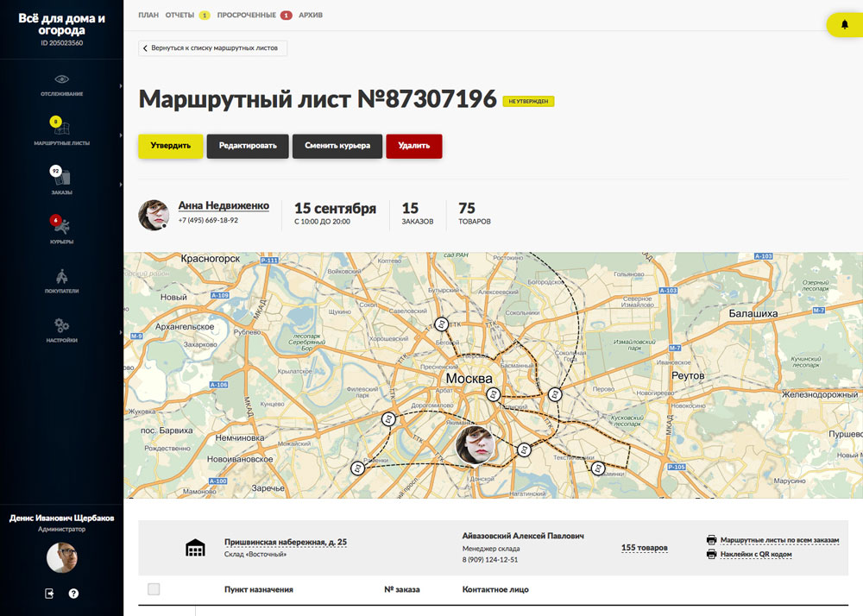Select map order marker near Дорогомилово
This screenshot has height=616, width=863.
click(x=388, y=419)
